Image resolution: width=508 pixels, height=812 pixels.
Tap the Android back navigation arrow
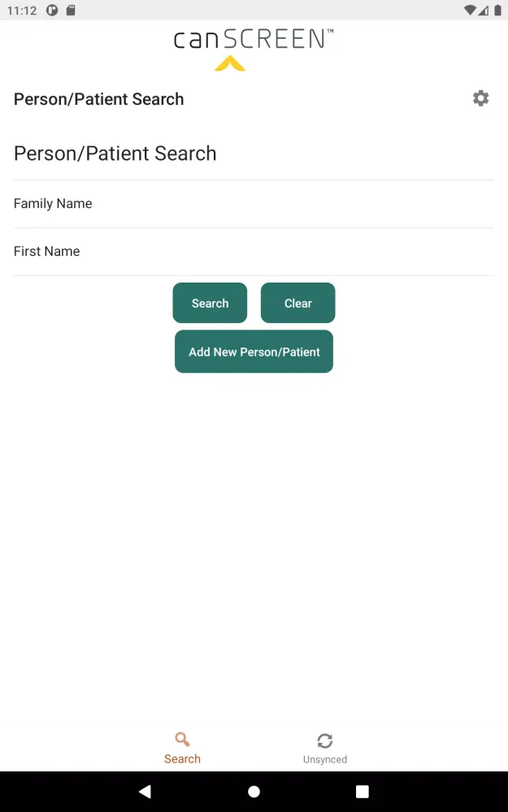point(145,791)
